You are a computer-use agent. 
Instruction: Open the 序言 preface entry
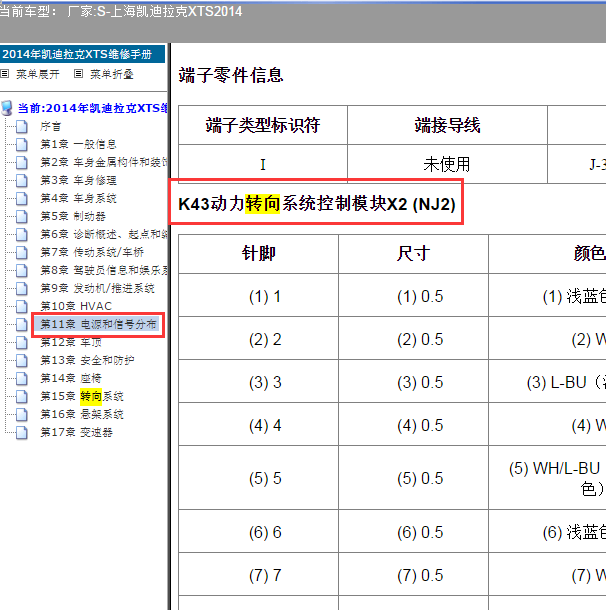point(51,126)
